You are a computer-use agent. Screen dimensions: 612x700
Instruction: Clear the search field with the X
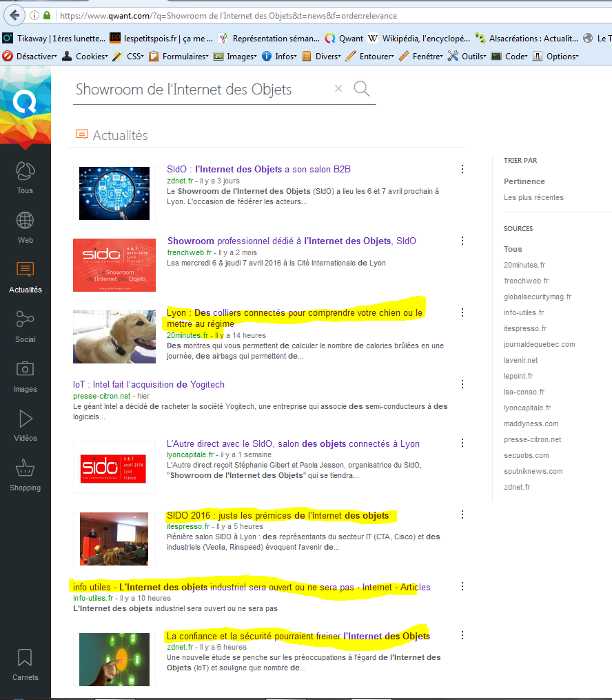point(338,88)
